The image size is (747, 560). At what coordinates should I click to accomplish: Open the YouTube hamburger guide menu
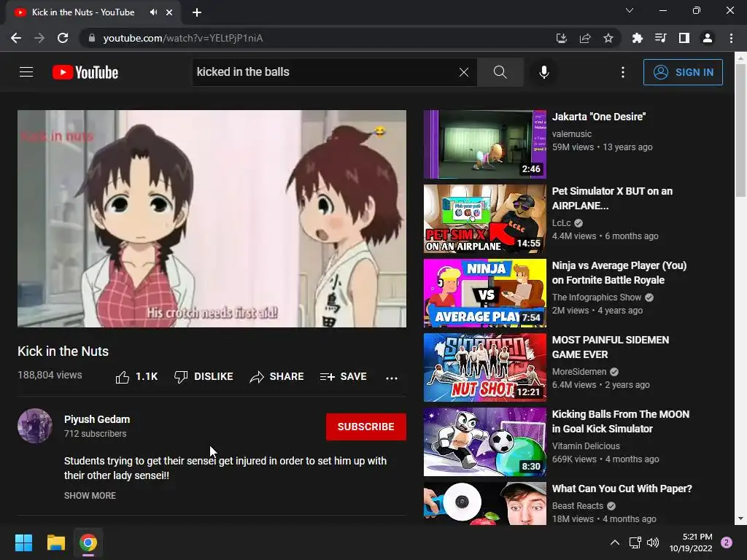26,72
